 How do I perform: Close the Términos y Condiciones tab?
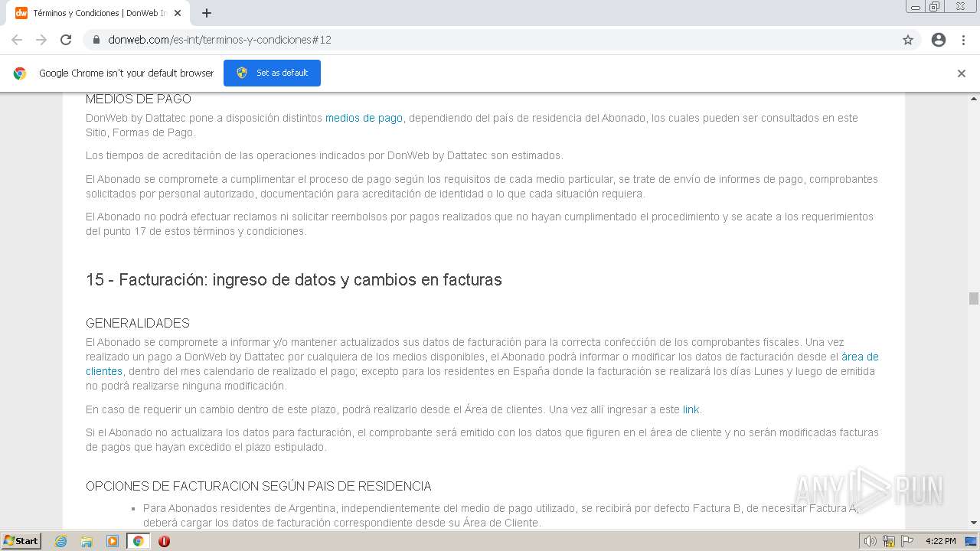tap(178, 13)
